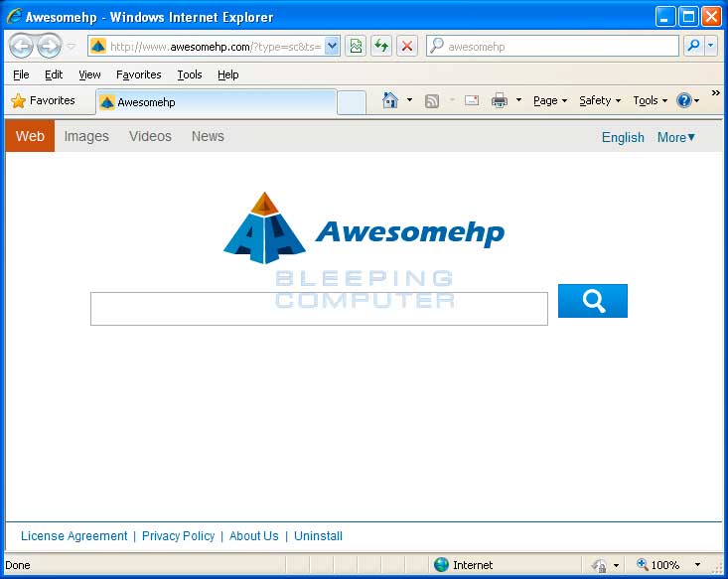Open the View menu
Viewport: 728px width, 579px height.
(x=89, y=74)
